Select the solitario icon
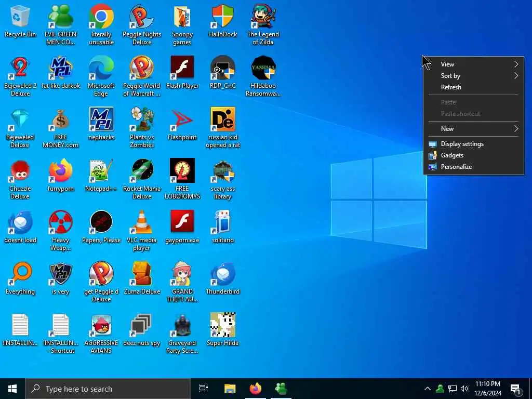 (222, 222)
